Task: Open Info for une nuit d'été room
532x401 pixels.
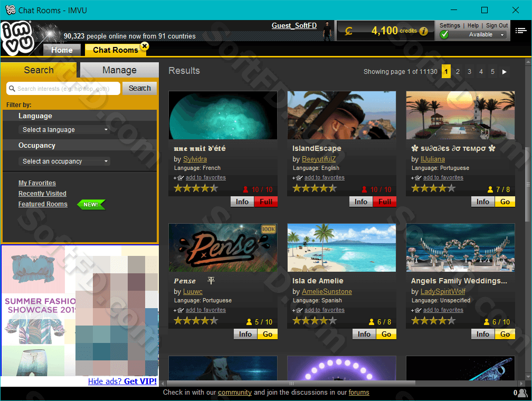Action: point(242,202)
